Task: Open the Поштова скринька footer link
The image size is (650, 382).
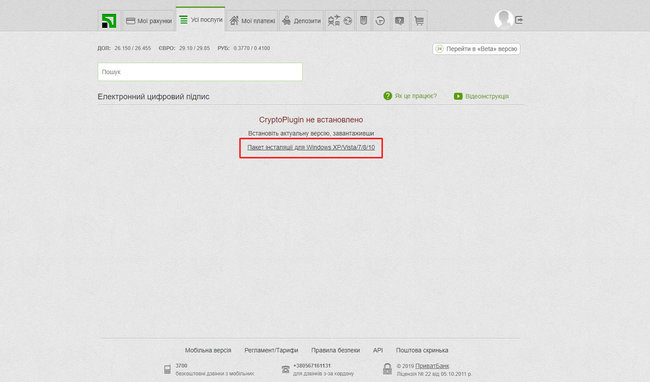Action: click(x=422, y=350)
